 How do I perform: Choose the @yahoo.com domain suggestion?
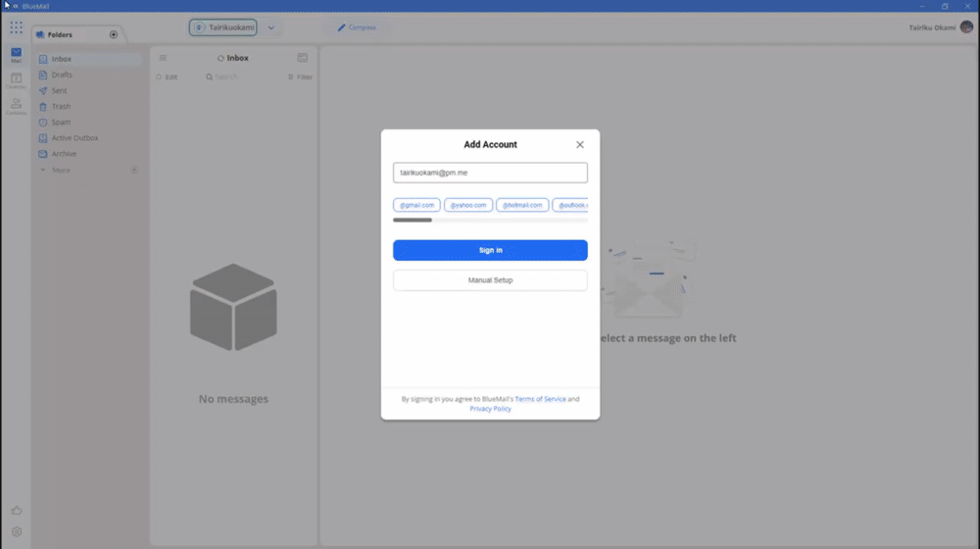tap(468, 205)
